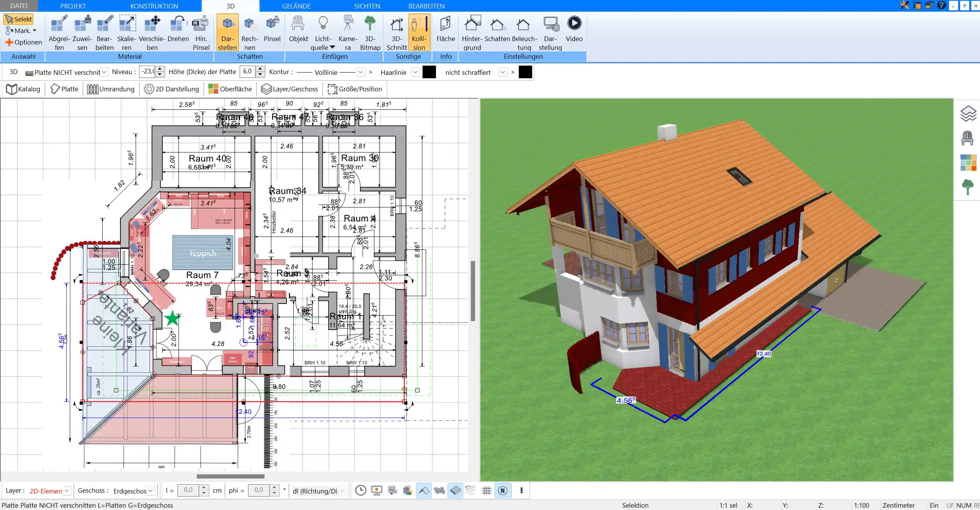Open the Oberfläche surface settings
Image resolution: width=980 pixels, height=510 pixels.
tap(230, 89)
